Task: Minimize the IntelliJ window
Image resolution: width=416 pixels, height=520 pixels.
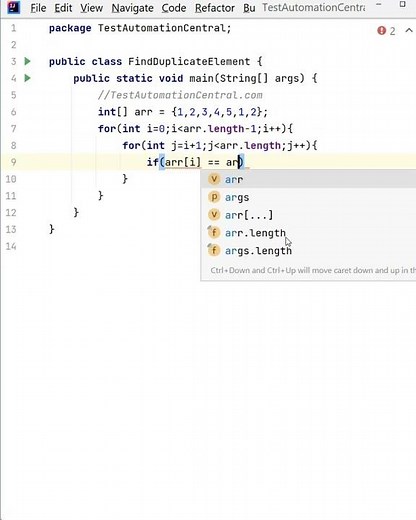Action: click(379, 4)
